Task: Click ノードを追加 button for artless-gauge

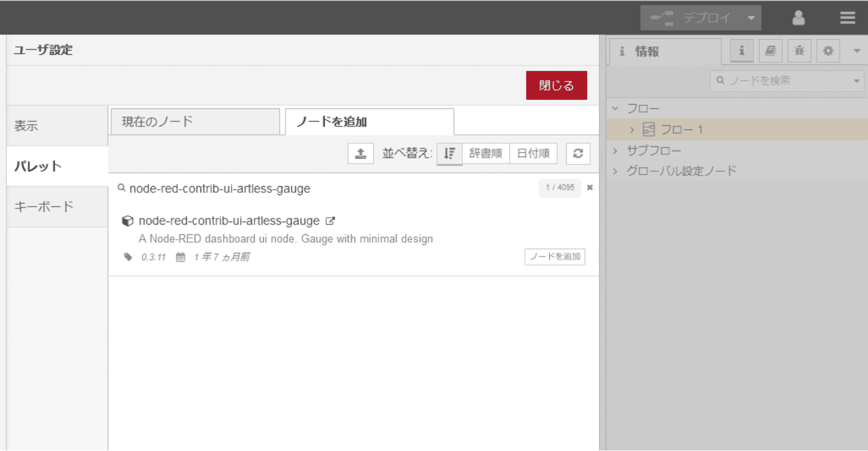Action: 555,257
